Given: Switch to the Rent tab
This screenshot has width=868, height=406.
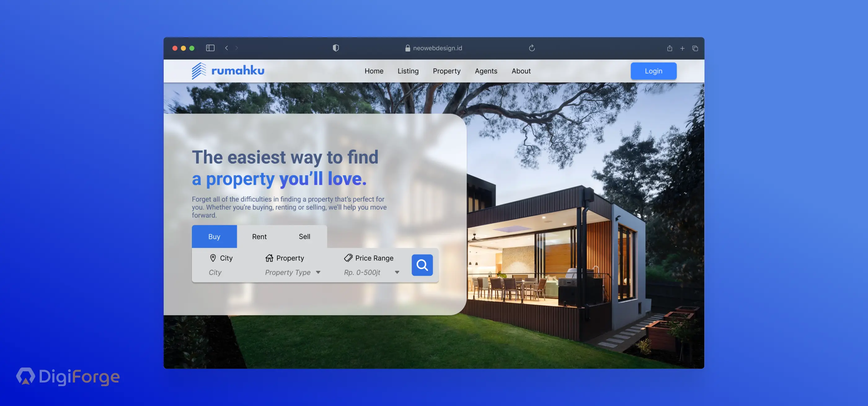Looking at the screenshot, I should point(259,236).
